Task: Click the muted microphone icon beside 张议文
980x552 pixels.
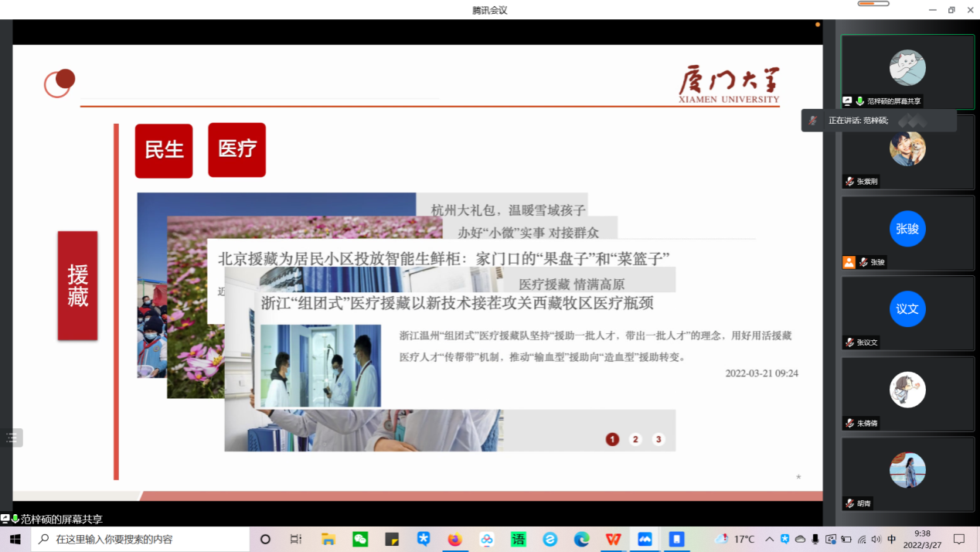Action: (849, 342)
